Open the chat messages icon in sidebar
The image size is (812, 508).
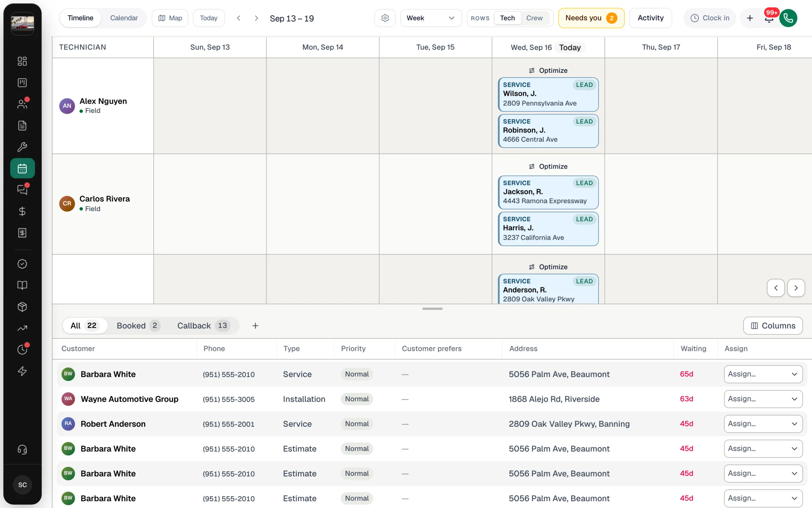pyautogui.click(x=22, y=190)
